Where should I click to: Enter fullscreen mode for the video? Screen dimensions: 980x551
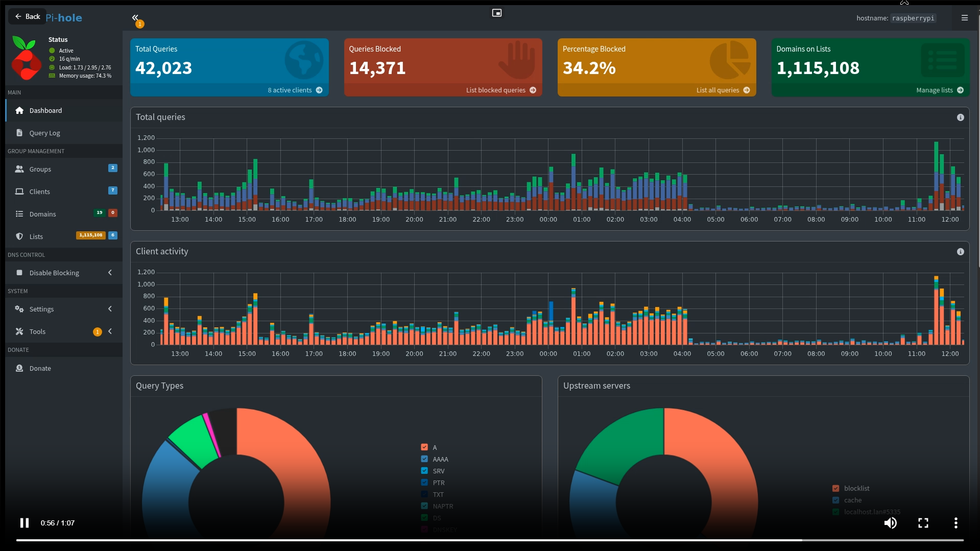pyautogui.click(x=923, y=522)
